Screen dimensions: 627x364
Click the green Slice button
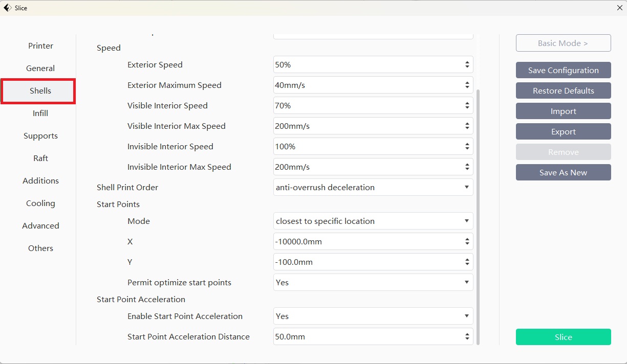click(563, 337)
